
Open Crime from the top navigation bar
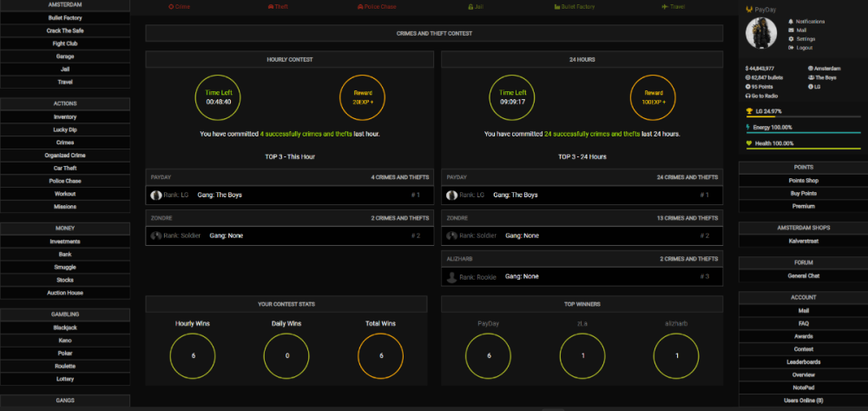click(178, 6)
